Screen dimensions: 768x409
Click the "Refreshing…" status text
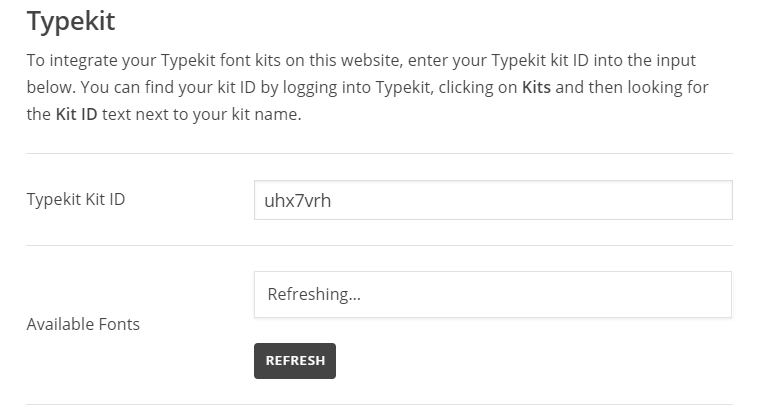click(314, 295)
